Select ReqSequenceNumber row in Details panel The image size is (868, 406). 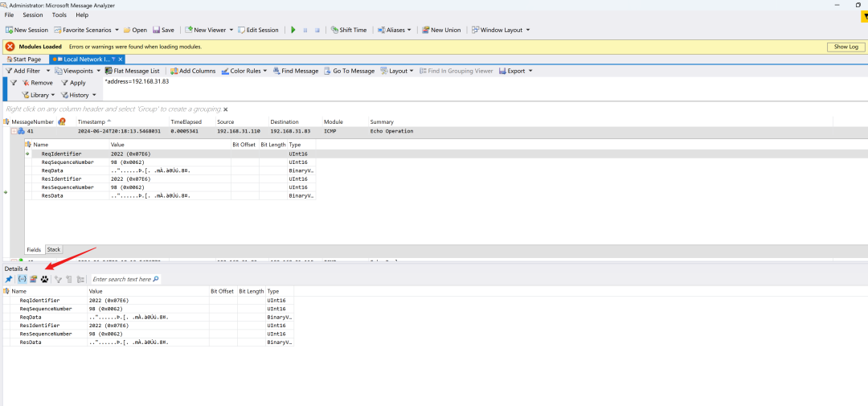pyautogui.click(x=149, y=309)
